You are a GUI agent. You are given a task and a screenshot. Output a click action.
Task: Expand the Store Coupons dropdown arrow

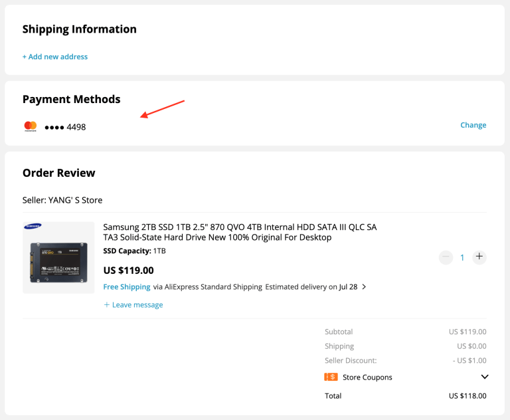[484, 377]
